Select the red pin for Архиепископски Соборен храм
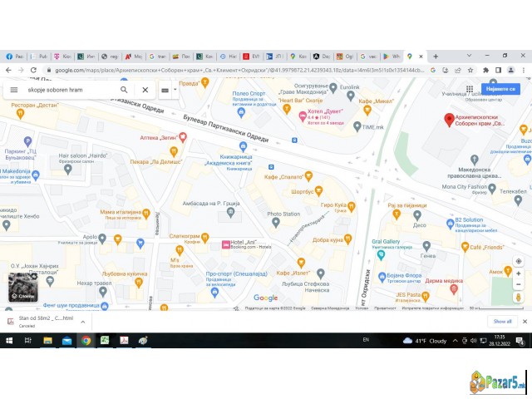The image size is (532, 399). click(449, 120)
